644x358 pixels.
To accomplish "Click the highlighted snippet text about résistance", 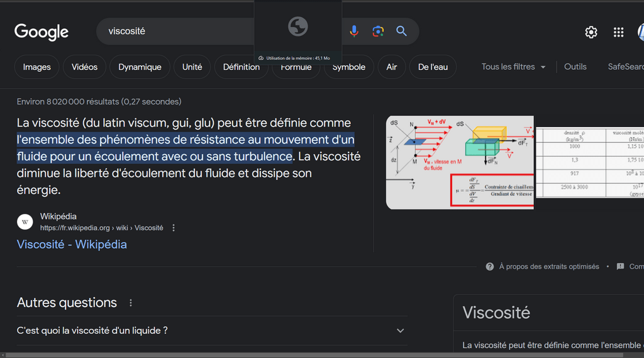I will [186, 148].
